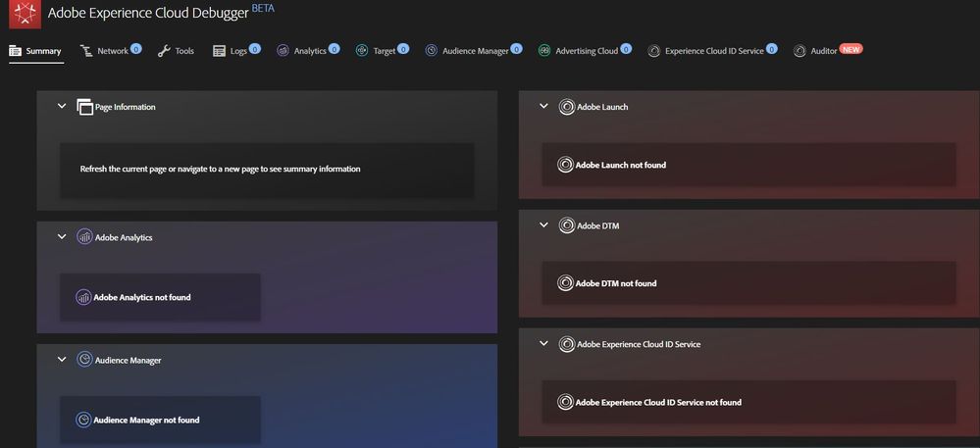
Task: Click the Adobe Experience Cloud Debugger logo
Action: [x=25, y=14]
